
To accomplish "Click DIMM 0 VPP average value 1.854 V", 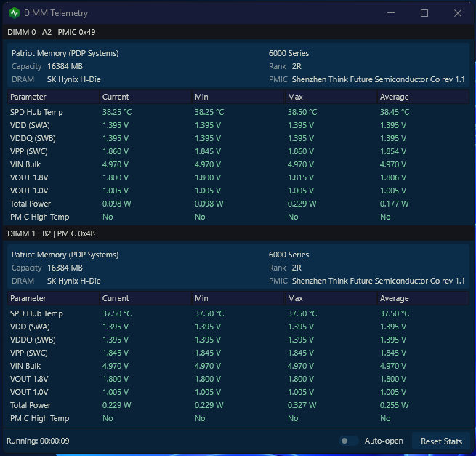I will point(393,151).
